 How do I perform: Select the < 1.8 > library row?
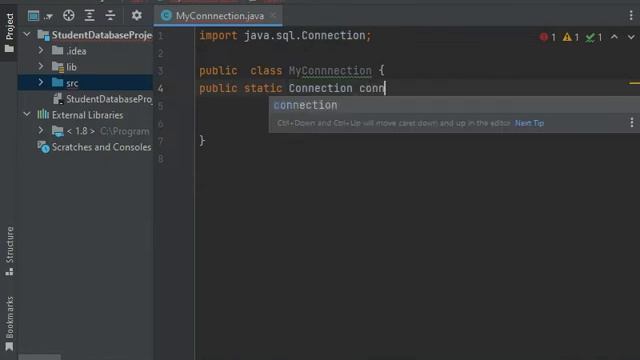[85, 131]
